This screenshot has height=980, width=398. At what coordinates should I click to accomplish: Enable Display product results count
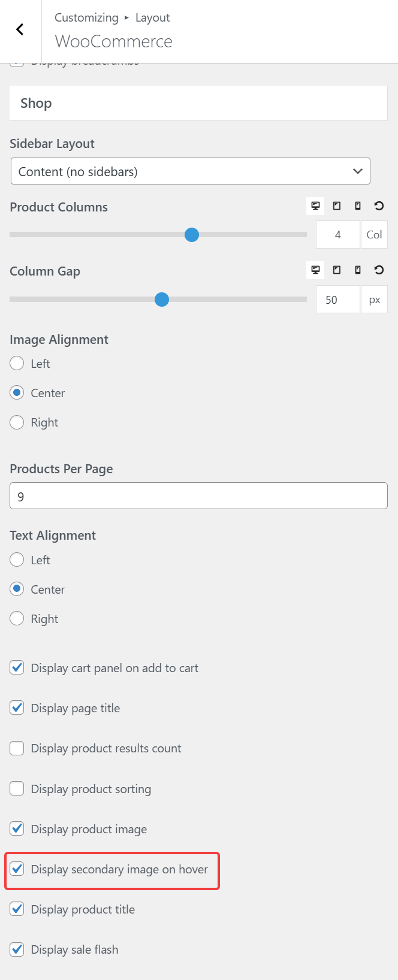pos(17,748)
